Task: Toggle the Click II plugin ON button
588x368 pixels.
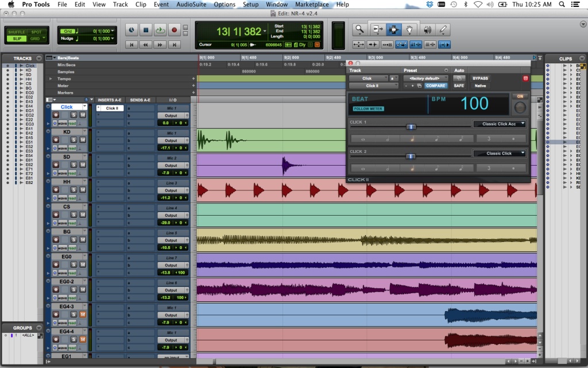Action: point(520,96)
